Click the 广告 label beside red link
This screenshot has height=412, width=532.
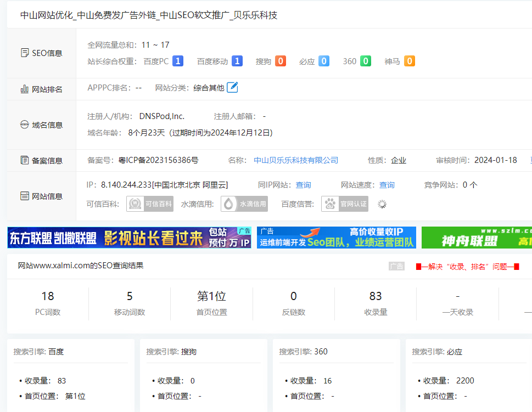point(396,266)
